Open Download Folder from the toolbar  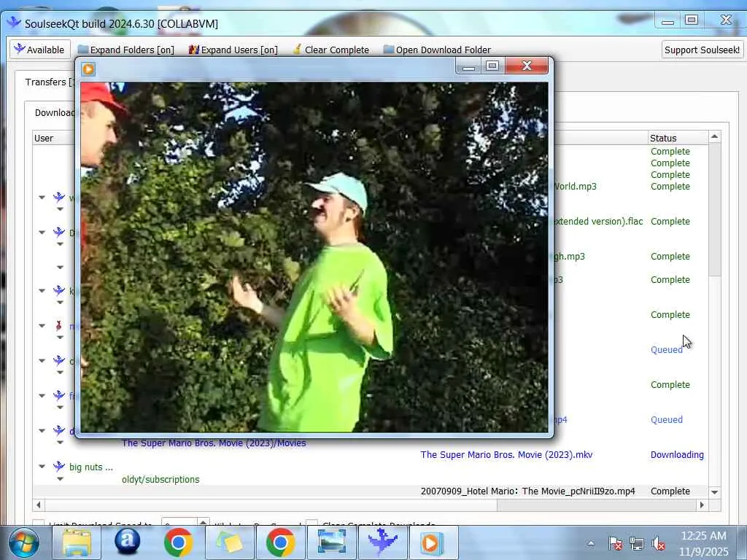click(x=437, y=50)
